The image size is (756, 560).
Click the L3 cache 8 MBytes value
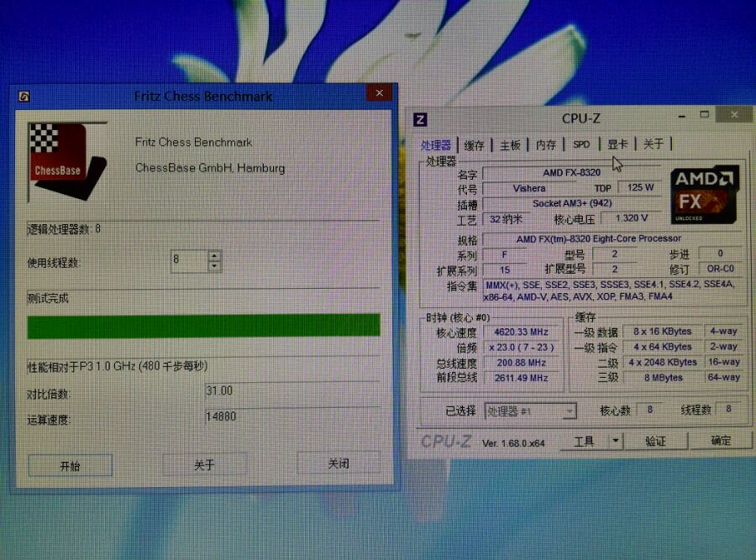point(663,378)
